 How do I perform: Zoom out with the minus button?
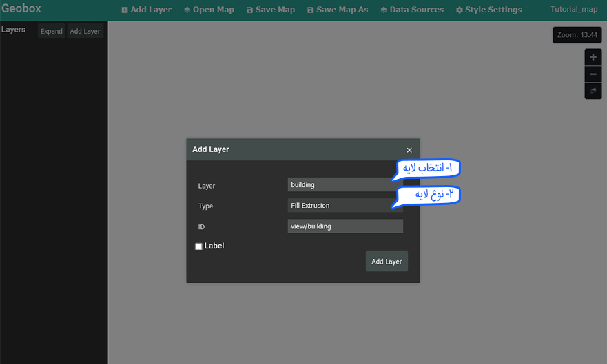[593, 74]
